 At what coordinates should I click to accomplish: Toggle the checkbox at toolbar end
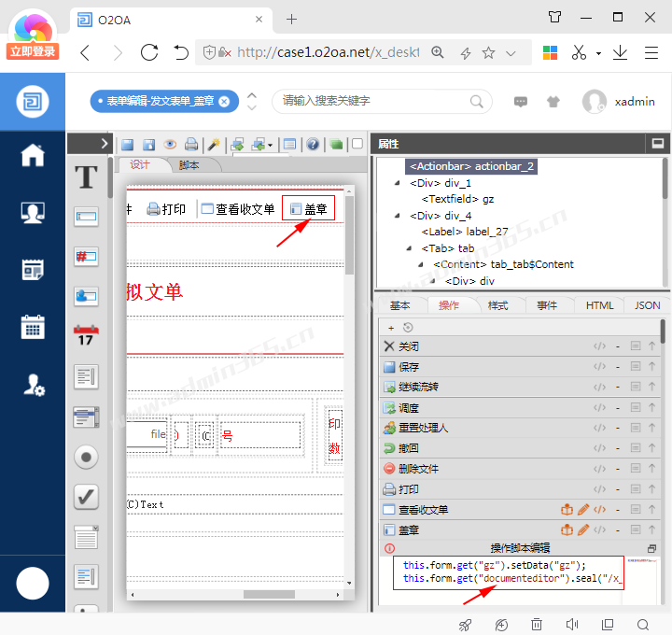(357, 144)
